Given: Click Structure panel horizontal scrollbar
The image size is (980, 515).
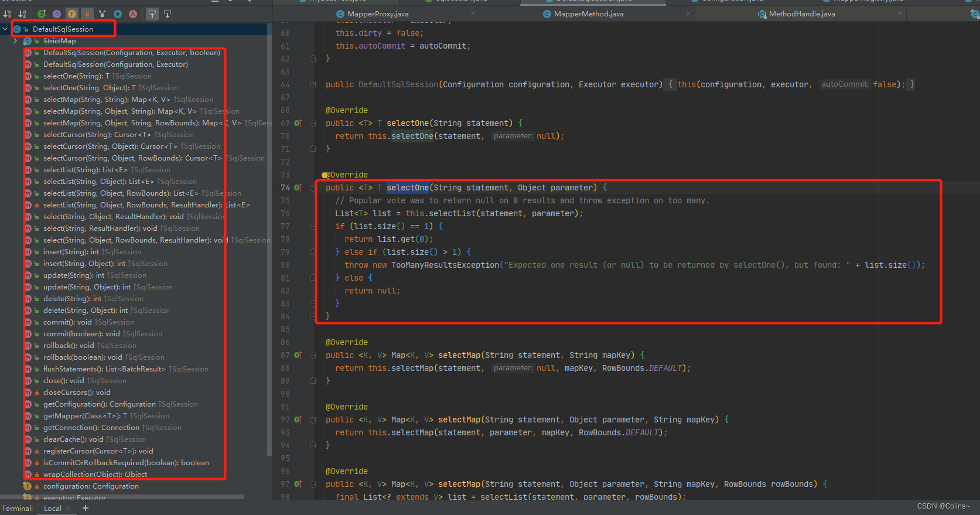Looking at the screenshot, I should (122, 497).
